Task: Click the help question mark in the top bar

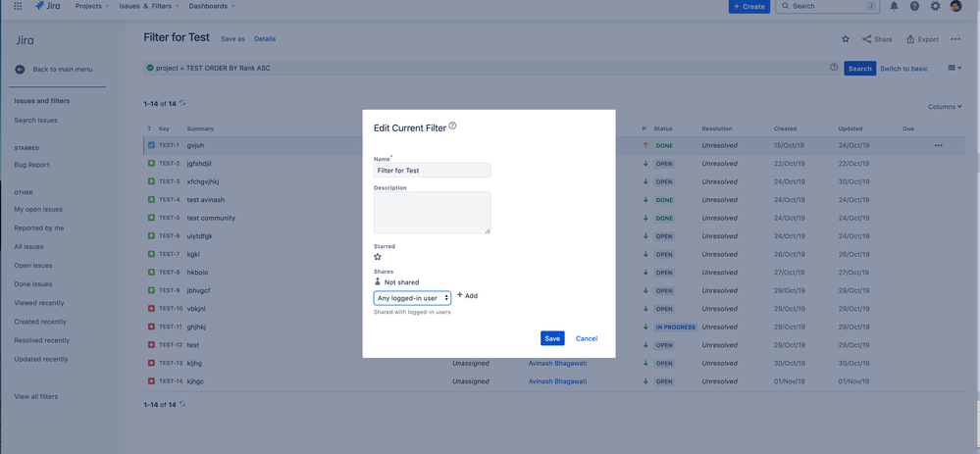Action: [x=914, y=6]
